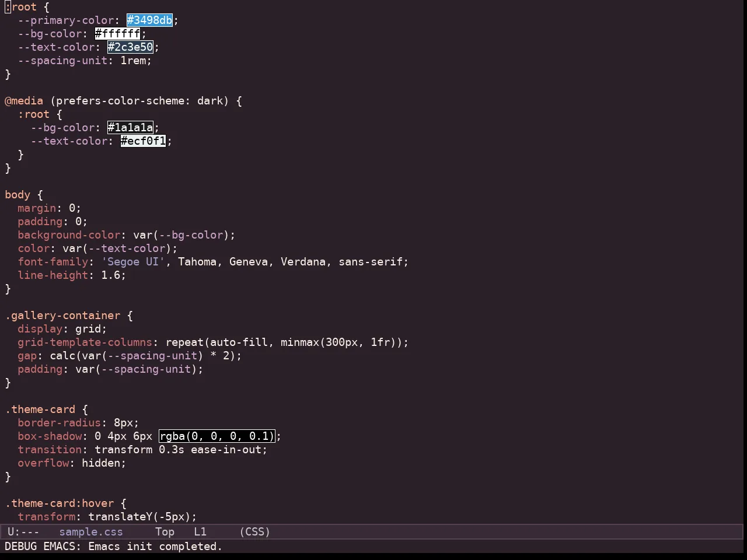The image size is (747, 560).
Task: Click the padding: 0 line in body
Action: (x=53, y=222)
